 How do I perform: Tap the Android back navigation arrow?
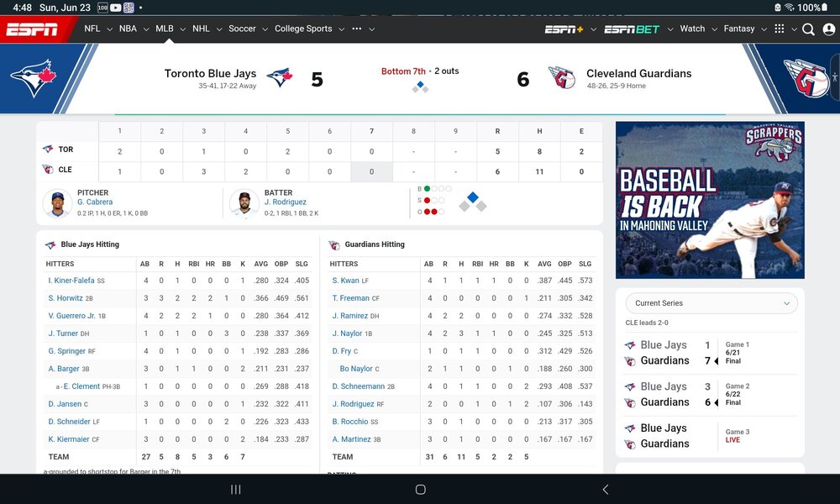pyautogui.click(x=606, y=490)
